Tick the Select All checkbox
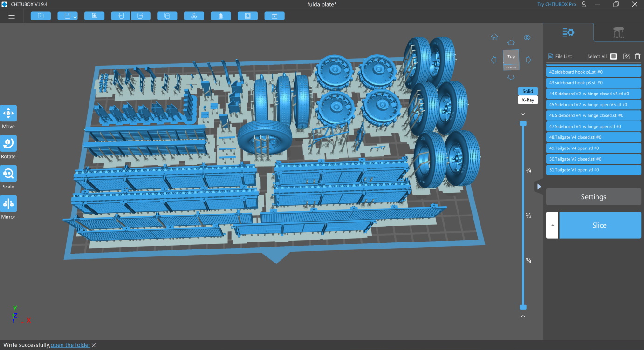The width and height of the screenshot is (644, 350). point(613,56)
